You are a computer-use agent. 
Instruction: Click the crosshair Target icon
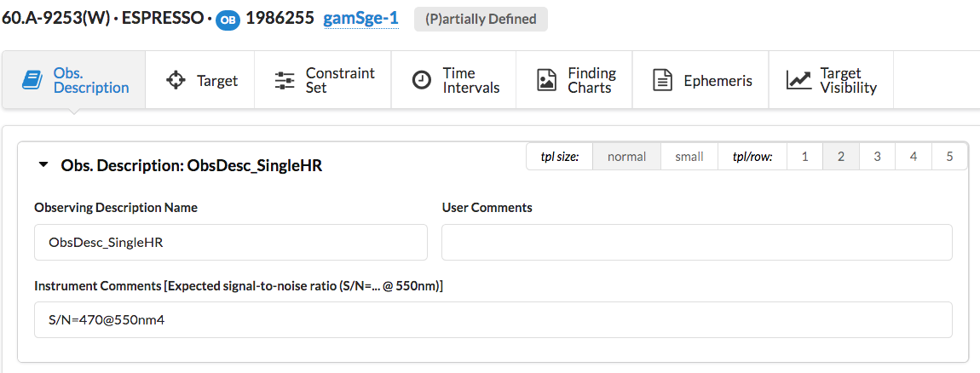coord(176,80)
